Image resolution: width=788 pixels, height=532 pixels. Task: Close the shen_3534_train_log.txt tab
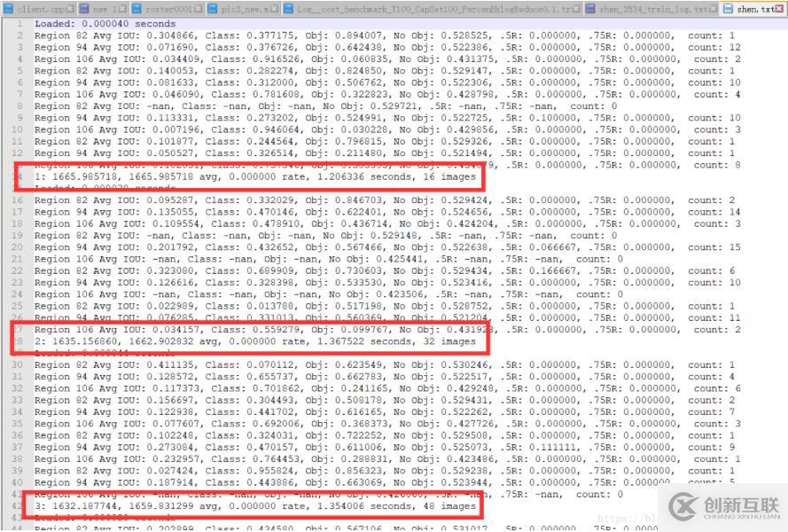(713, 9)
